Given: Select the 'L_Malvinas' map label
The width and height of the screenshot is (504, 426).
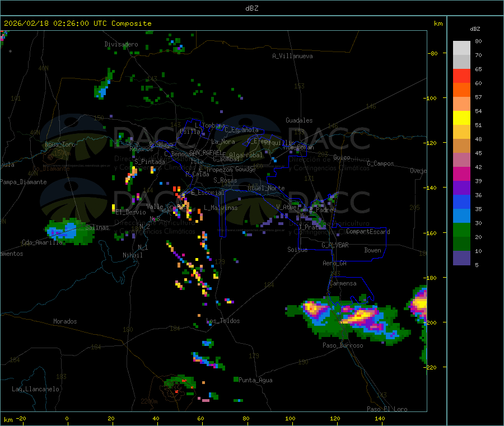Looking at the screenshot, I should 221,208.
